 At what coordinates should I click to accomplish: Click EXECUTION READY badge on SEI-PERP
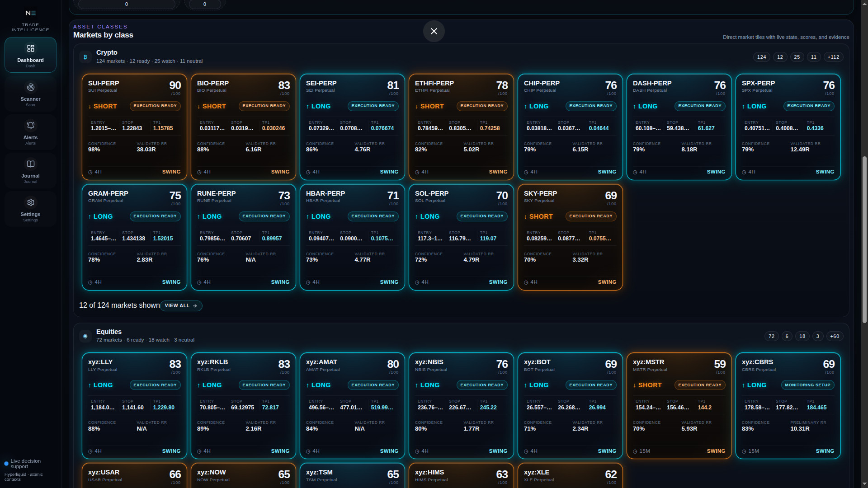(x=373, y=106)
